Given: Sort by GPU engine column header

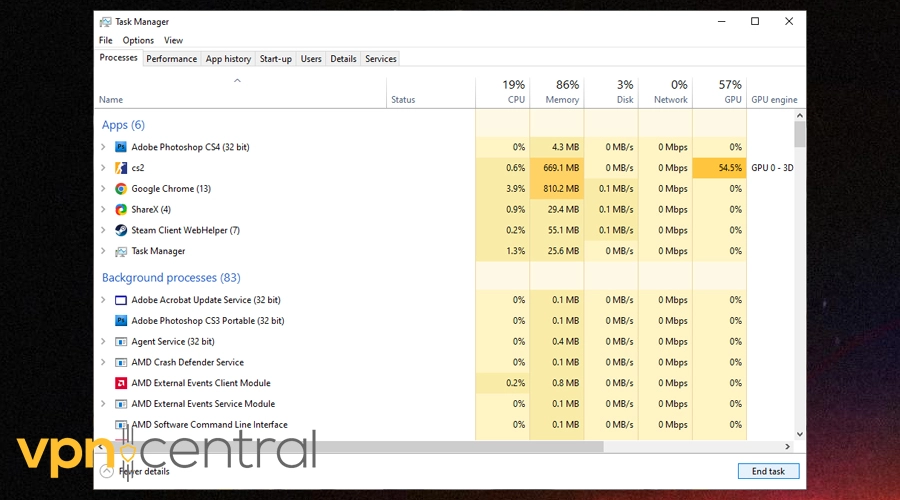Looking at the screenshot, I should 774,92.
